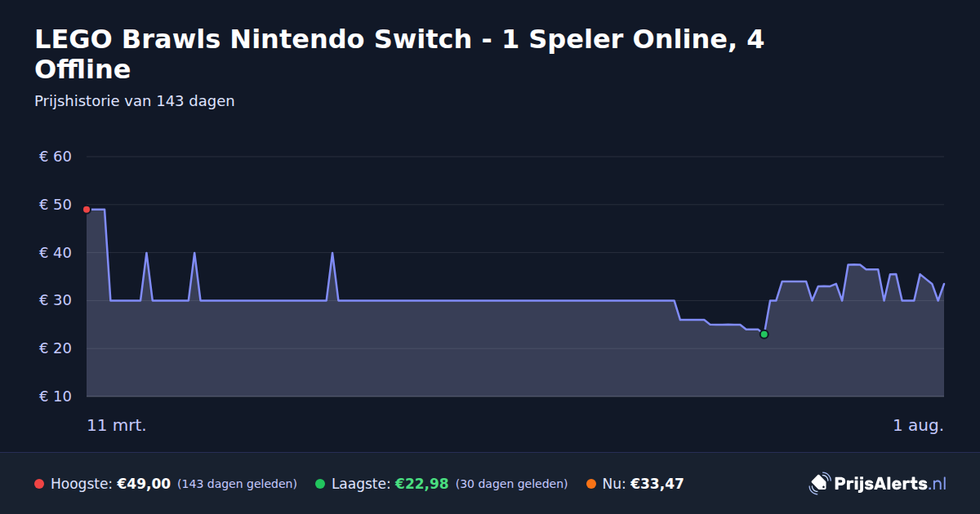Click the € 10 axis label
The width and height of the screenshot is (980, 514).
pos(56,397)
